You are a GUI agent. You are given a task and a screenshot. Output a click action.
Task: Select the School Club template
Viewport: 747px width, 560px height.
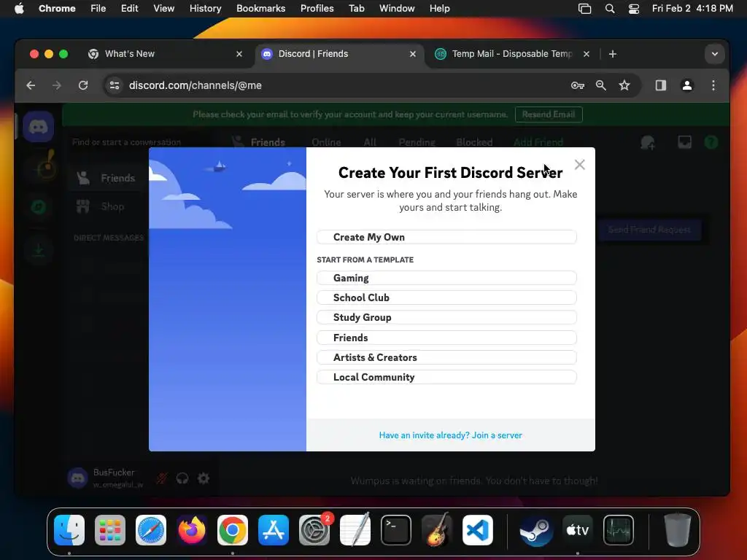click(446, 297)
